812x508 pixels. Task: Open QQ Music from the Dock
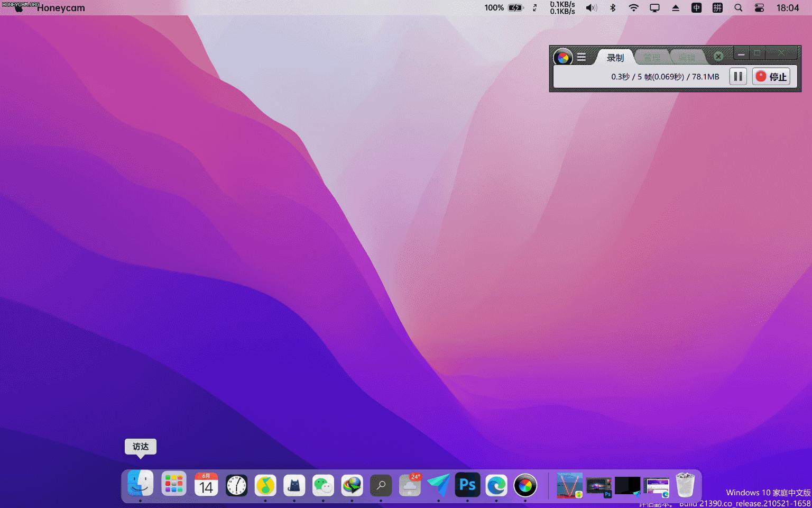tap(265, 485)
